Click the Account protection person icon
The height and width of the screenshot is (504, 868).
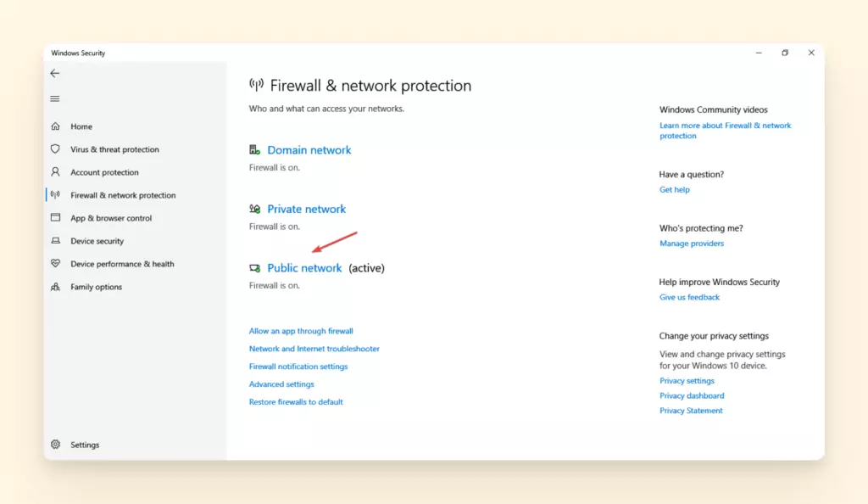click(x=55, y=171)
